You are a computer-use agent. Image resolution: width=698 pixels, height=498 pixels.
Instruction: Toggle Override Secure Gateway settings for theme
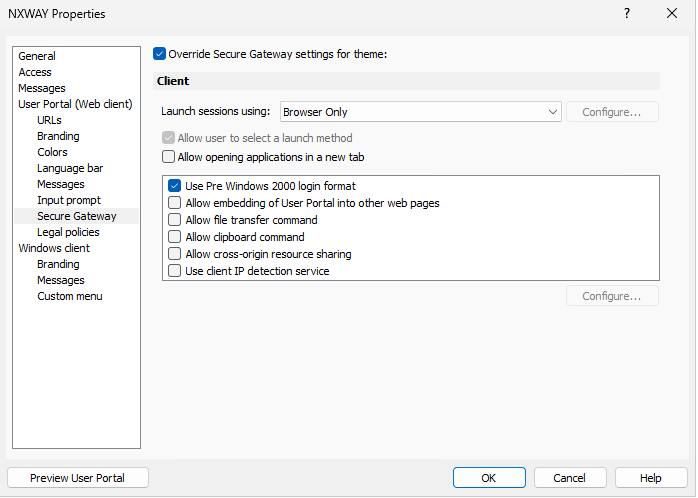click(159, 54)
